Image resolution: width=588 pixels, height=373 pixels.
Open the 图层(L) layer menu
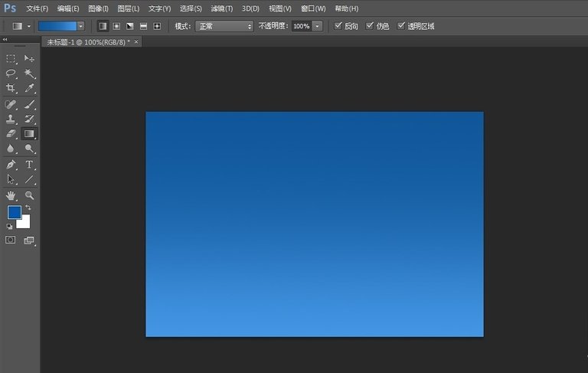[x=128, y=8]
